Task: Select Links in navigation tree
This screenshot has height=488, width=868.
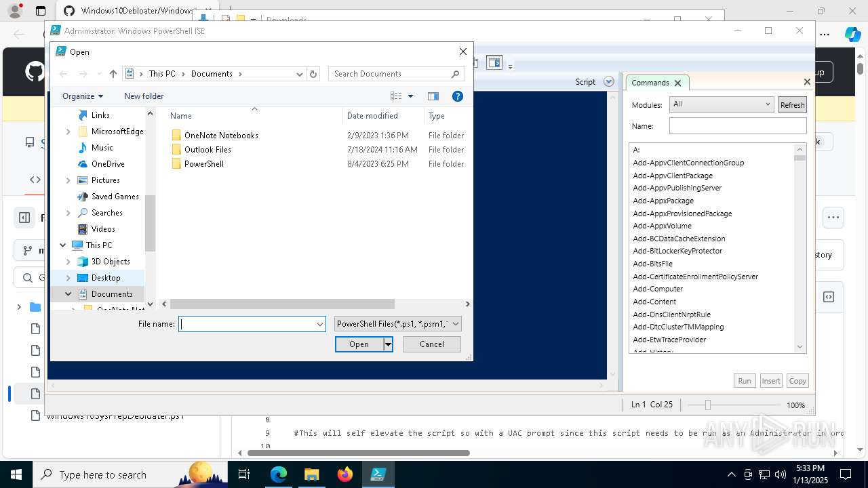Action: [100, 115]
